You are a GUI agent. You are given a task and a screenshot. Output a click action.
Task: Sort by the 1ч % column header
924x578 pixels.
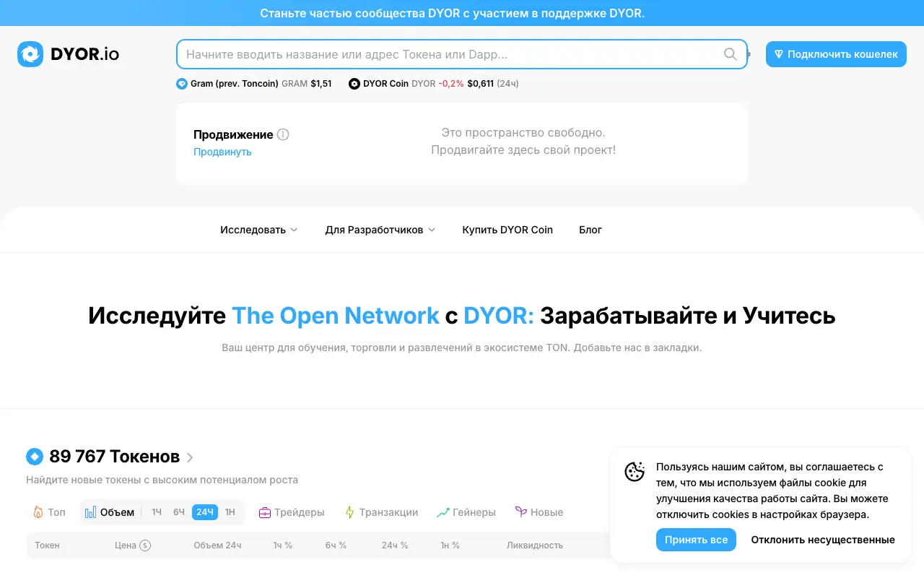coord(283,545)
